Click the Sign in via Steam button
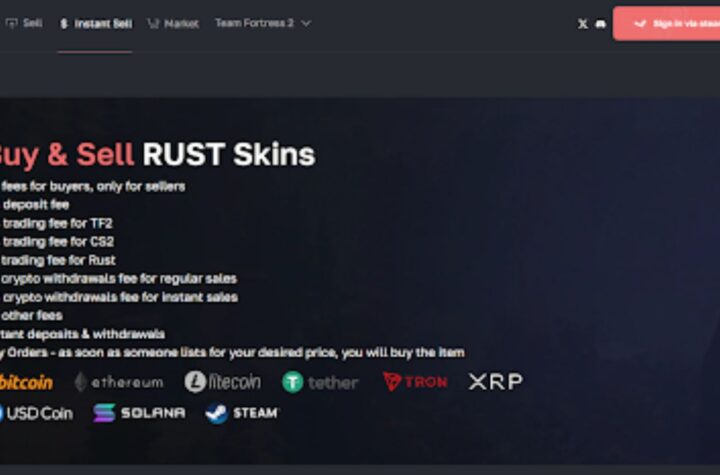The image size is (720, 475). coord(666,24)
